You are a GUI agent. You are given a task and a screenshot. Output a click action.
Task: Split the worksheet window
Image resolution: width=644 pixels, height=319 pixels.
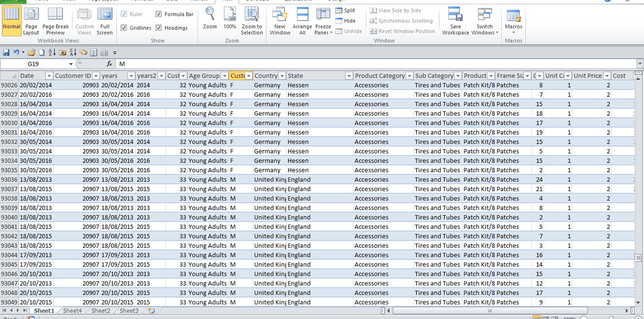[x=345, y=10]
